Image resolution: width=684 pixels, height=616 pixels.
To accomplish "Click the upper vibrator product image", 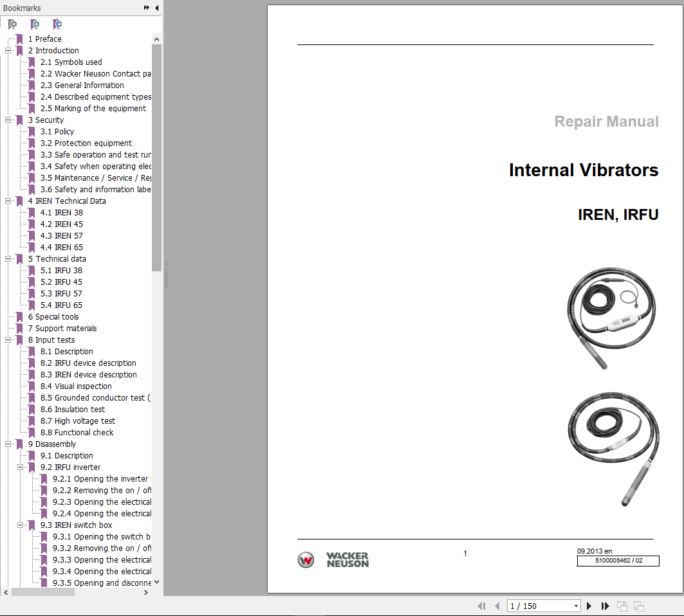I will (611, 318).
